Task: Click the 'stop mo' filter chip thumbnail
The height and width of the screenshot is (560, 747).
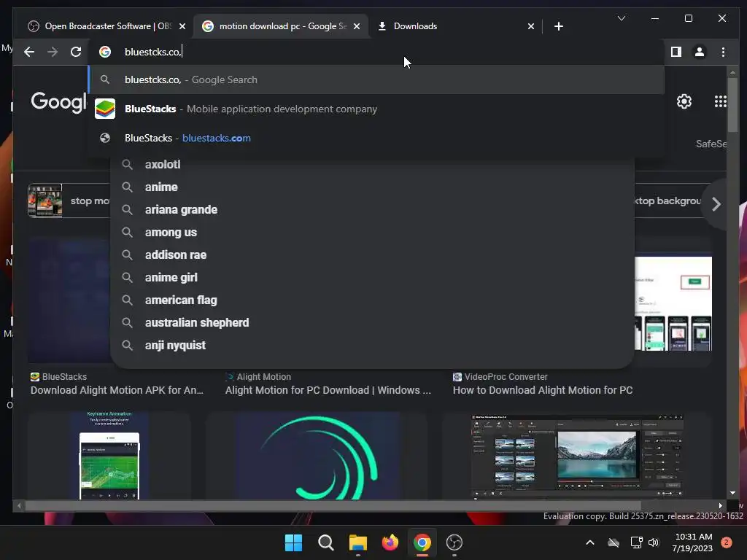Action: [44, 201]
